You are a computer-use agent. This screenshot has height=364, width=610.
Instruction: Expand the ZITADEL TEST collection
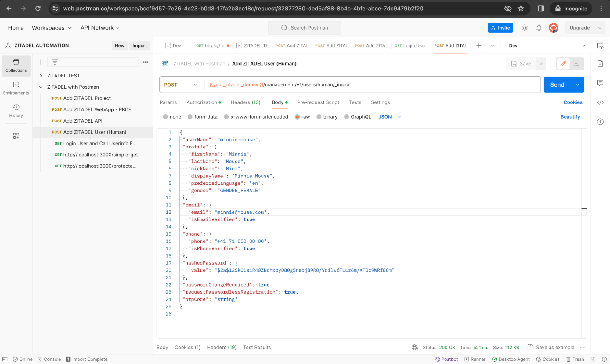tap(41, 76)
